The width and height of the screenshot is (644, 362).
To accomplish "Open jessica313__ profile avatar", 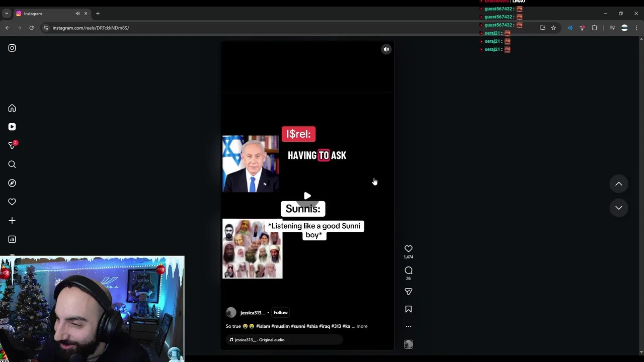I will pyautogui.click(x=231, y=313).
